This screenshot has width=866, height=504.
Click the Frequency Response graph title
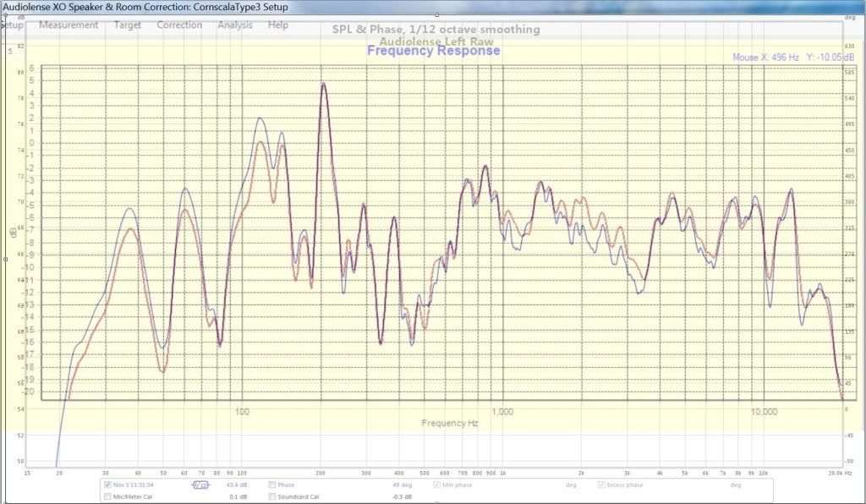pos(433,51)
